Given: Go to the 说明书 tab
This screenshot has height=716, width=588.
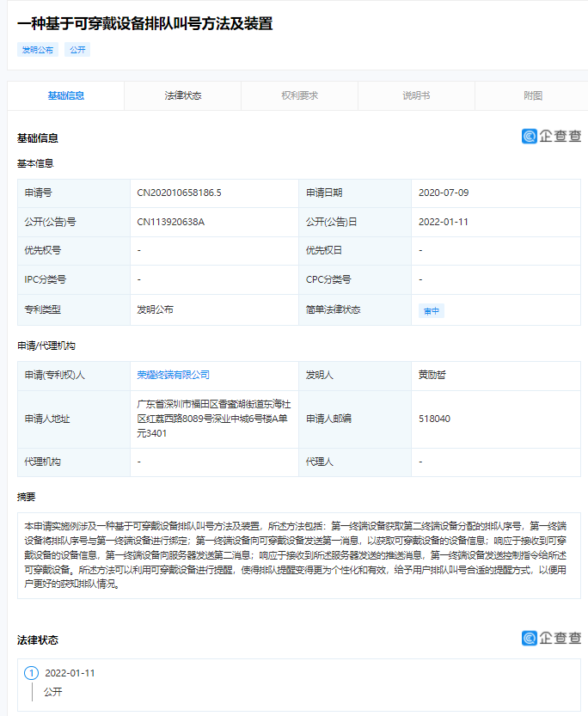Looking at the screenshot, I should click(416, 95).
